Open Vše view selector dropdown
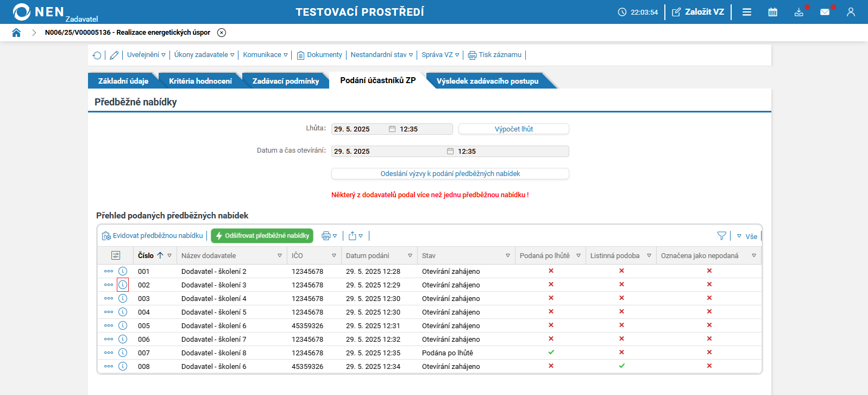 (747, 236)
